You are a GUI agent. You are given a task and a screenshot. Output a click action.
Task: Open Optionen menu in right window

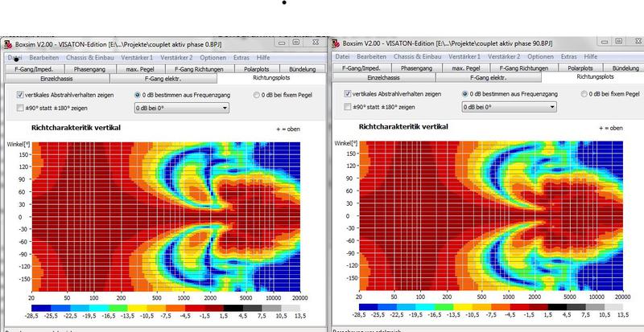[x=540, y=56]
